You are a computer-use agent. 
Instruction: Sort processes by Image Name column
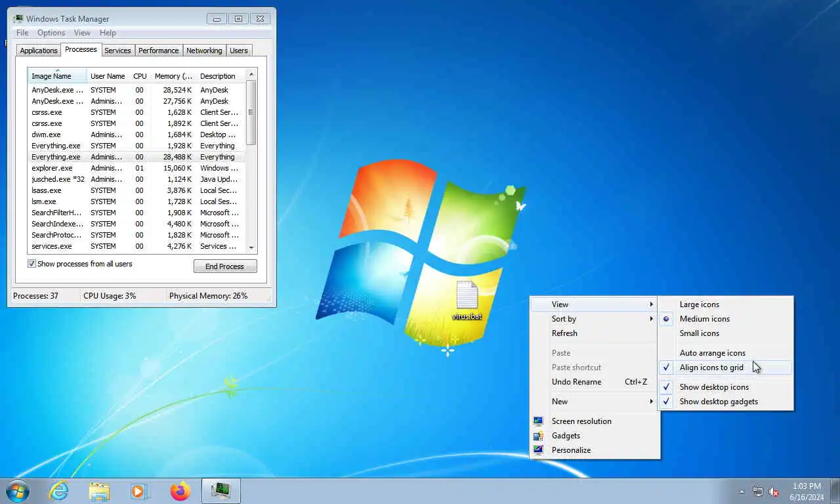click(57, 76)
